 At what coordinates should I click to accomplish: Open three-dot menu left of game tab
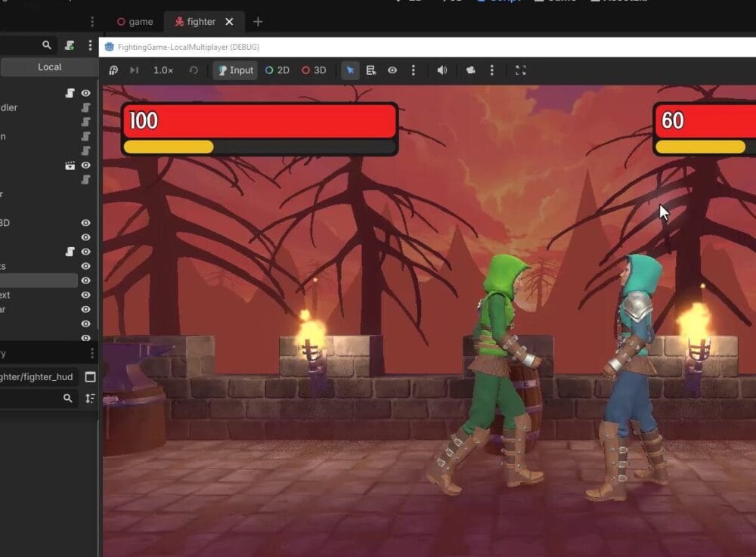[x=92, y=22]
